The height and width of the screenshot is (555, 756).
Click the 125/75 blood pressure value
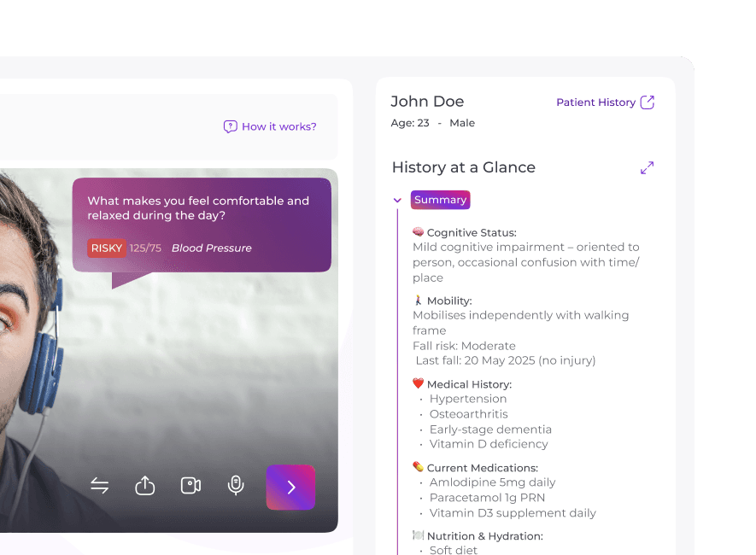(145, 248)
